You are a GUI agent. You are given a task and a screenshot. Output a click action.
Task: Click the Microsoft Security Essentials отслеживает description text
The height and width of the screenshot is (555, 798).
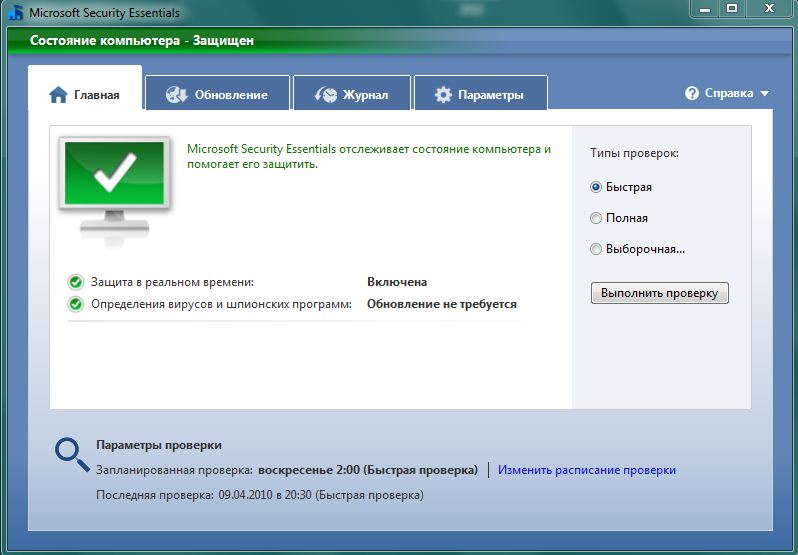click(x=369, y=157)
